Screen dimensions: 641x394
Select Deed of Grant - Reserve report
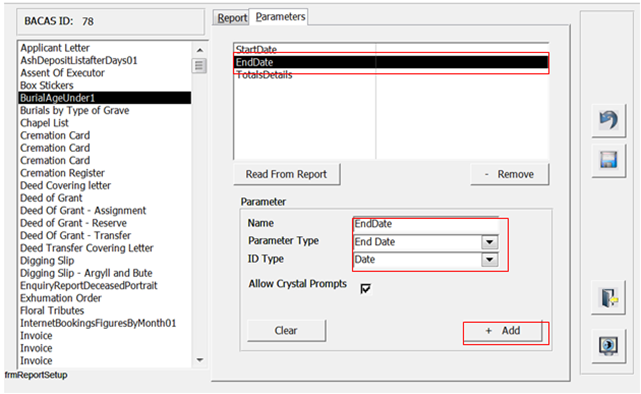(105, 223)
